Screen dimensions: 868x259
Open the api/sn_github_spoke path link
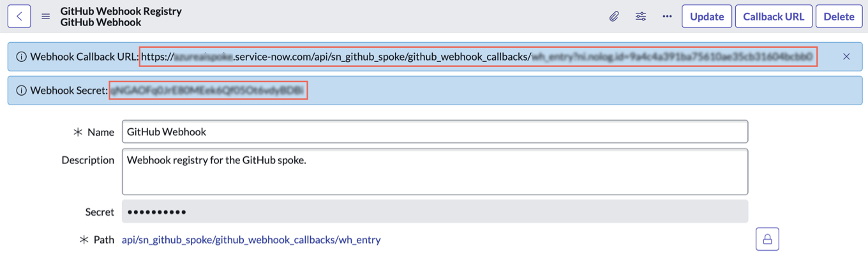click(251, 240)
